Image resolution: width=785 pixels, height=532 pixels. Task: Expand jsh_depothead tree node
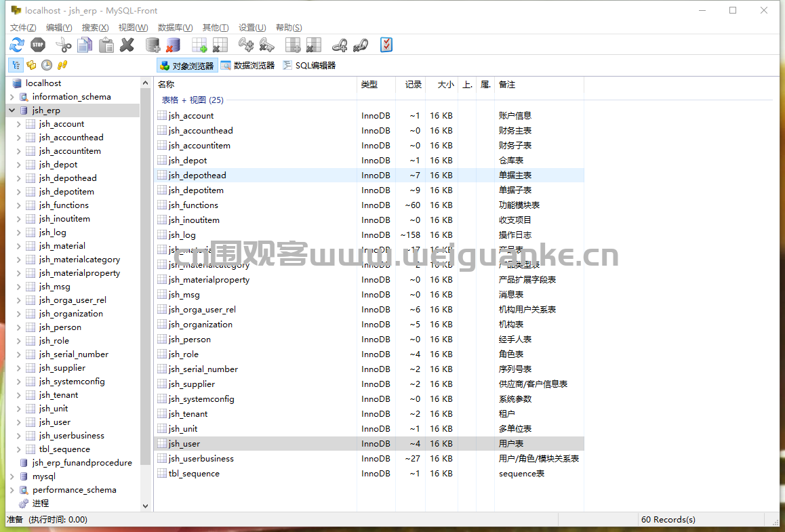point(18,178)
